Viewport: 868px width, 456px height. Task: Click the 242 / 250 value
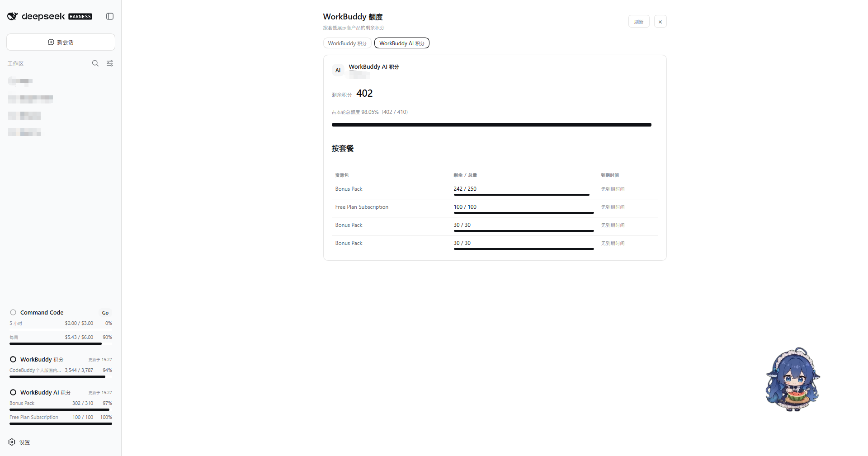(x=465, y=189)
